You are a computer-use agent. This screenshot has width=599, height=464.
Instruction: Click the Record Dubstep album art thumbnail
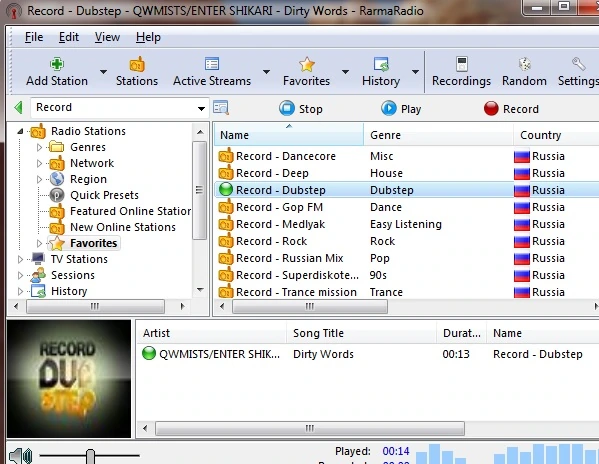(69, 379)
